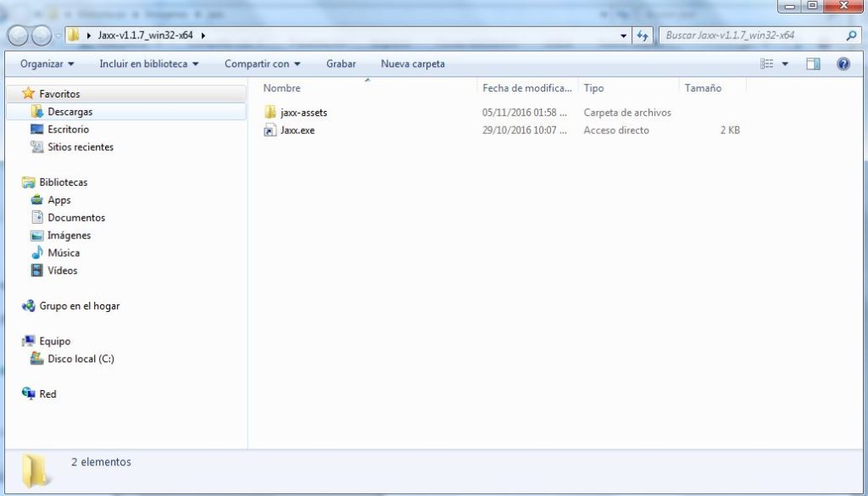Click the Favoritos star icon
The image size is (868, 496).
pos(29,93)
